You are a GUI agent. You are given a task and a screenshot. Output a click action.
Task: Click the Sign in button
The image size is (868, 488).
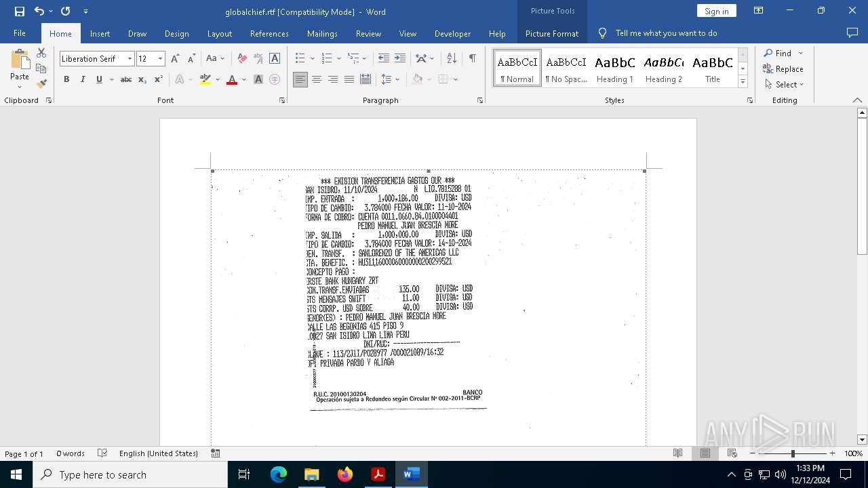tap(717, 11)
